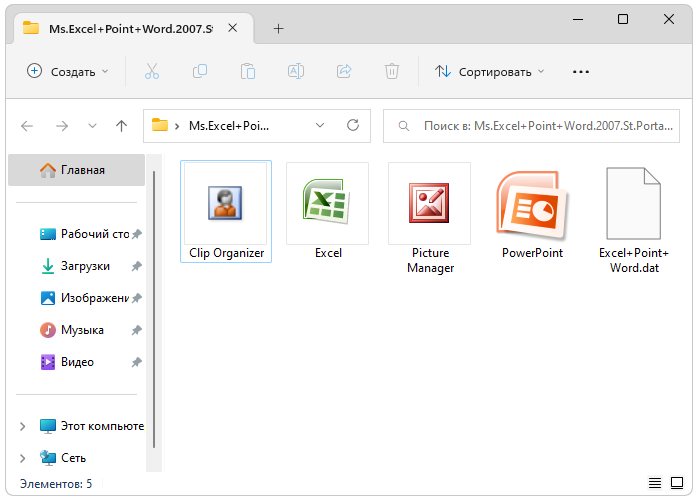Open the Сортировать dropdown
This screenshot has width=698, height=502.
pos(490,71)
